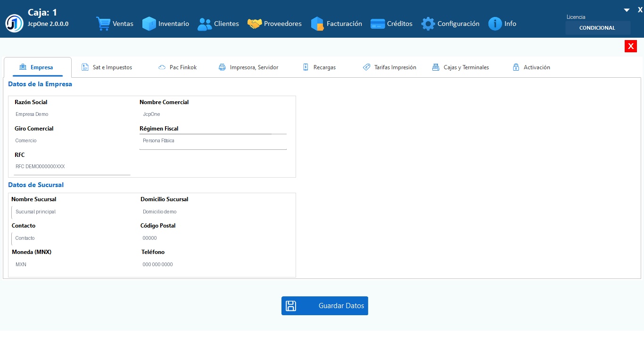
Task: Open the Info menu
Action: 503,24
